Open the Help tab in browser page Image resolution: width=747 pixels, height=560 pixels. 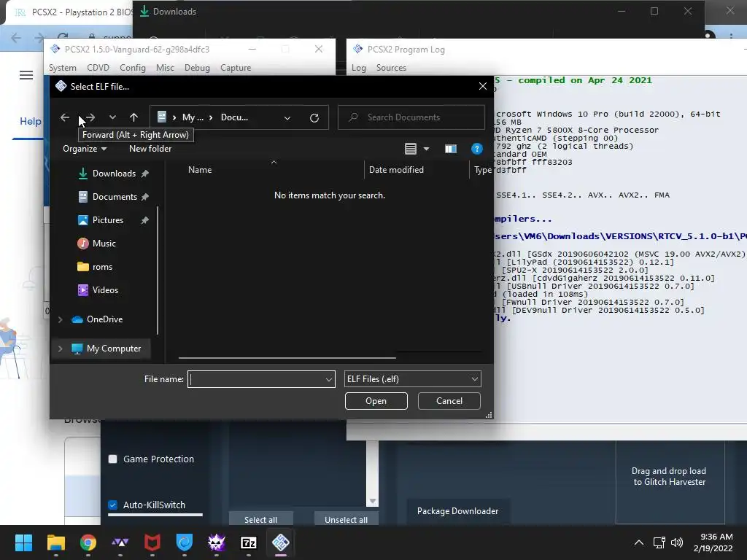[x=30, y=122]
